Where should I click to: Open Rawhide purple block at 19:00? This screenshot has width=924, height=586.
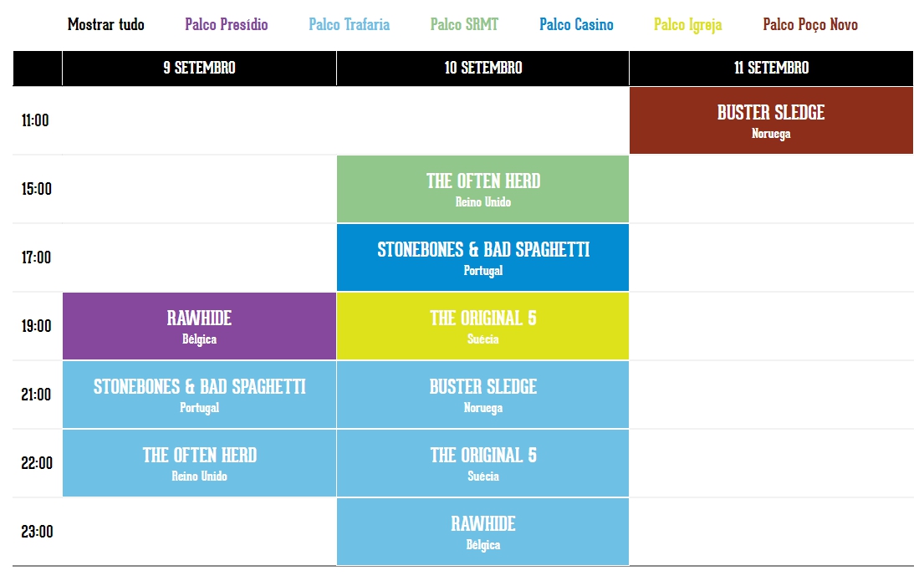(199, 326)
